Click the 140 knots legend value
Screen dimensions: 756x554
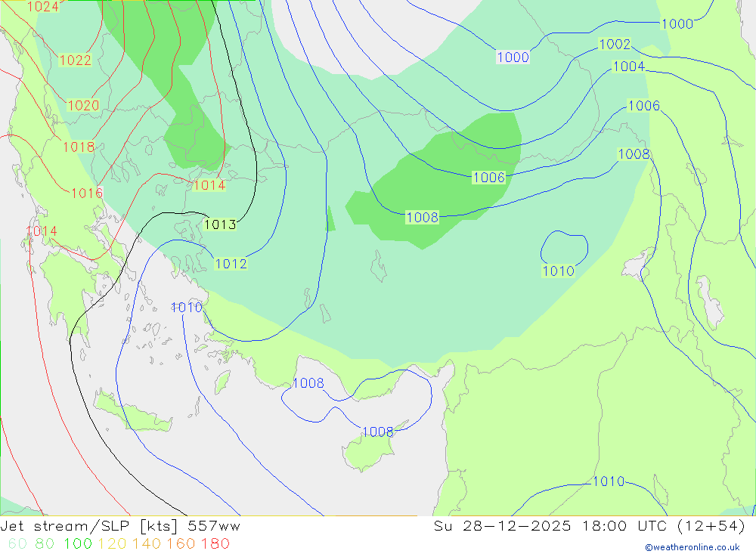(146, 544)
